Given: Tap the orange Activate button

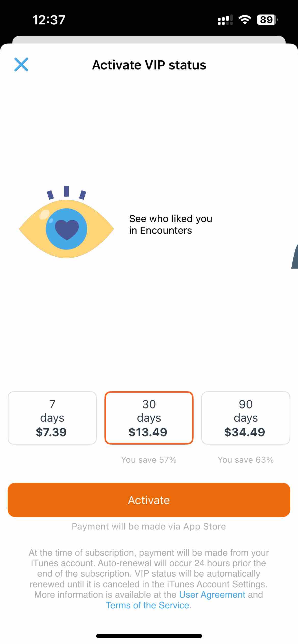Looking at the screenshot, I should (149, 500).
